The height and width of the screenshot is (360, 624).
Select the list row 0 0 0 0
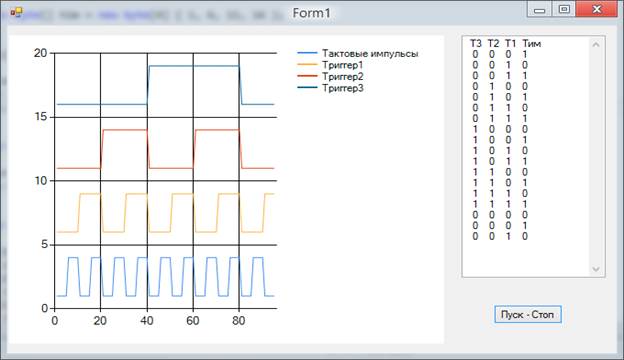tap(500, 215)
